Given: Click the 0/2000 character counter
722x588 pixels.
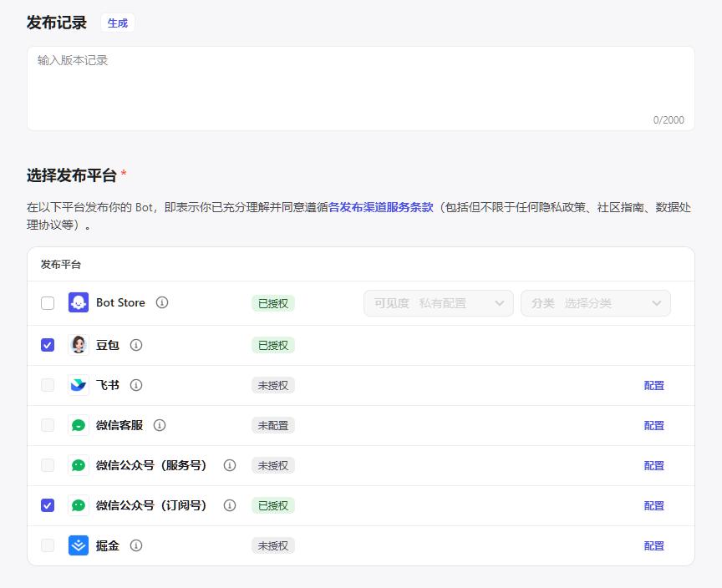Looking at the screenshot, I should coord(669,120).
